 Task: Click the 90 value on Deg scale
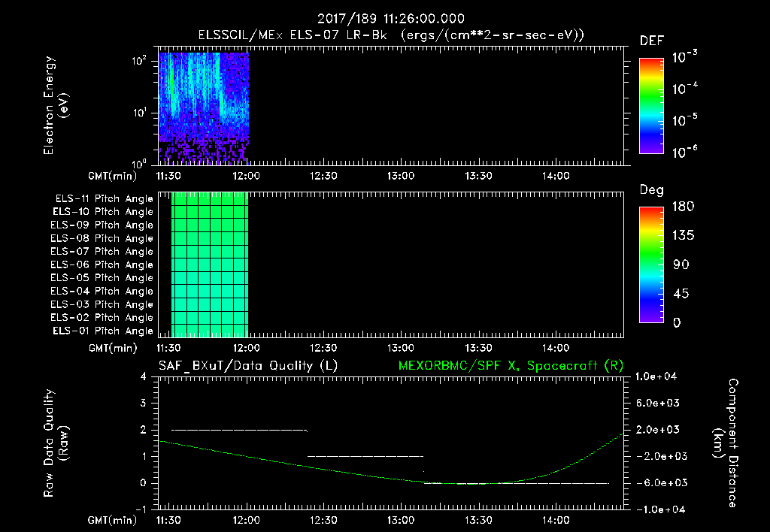[x=681, y=265]
